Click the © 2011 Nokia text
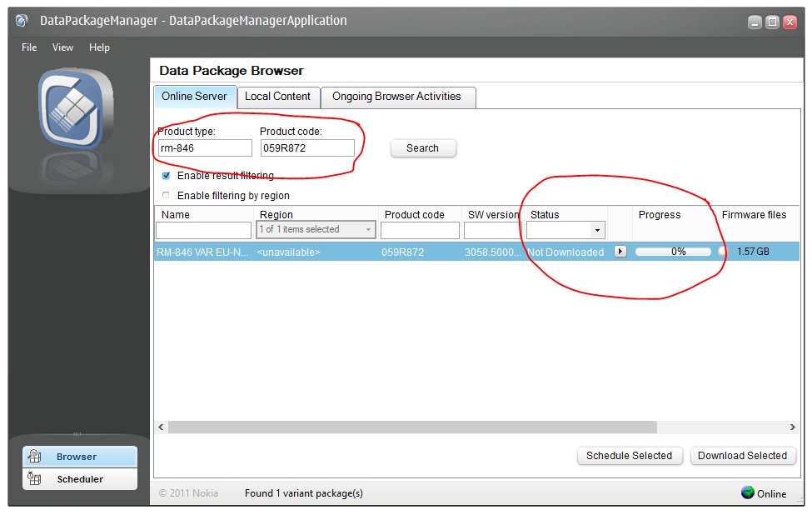Image resolution: width=812 pixels, height=515 pixels. coord(188,493)
